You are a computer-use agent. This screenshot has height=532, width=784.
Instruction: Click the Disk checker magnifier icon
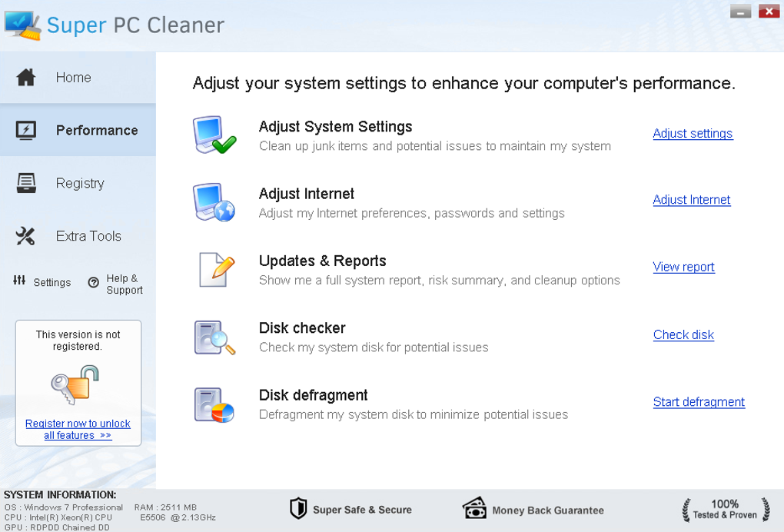click(214, 337)
